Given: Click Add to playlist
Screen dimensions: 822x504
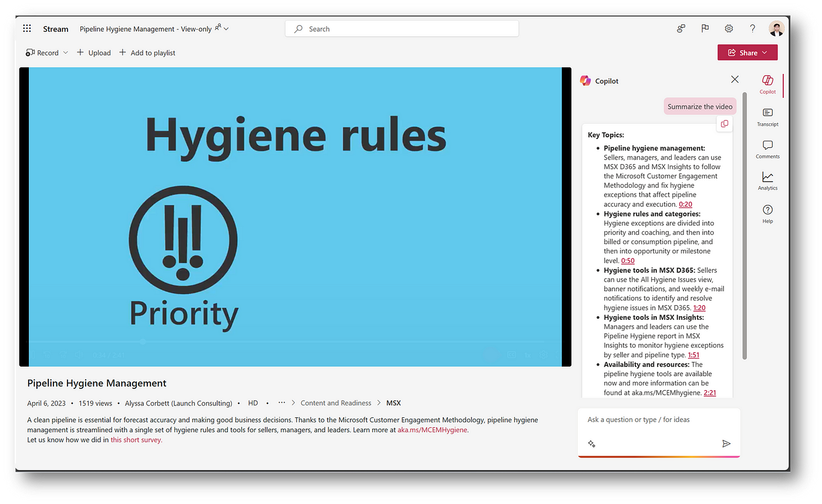Looking at the screenshot, I should (147, 53).
